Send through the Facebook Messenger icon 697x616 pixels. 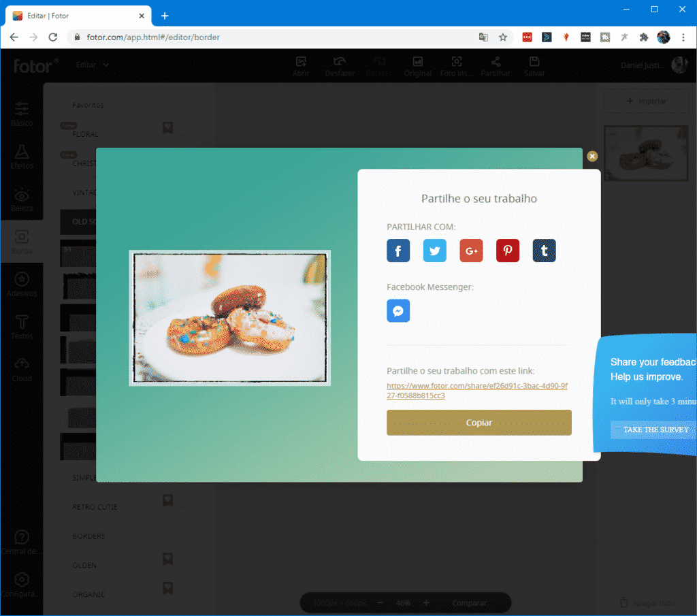tap(398, 311)
